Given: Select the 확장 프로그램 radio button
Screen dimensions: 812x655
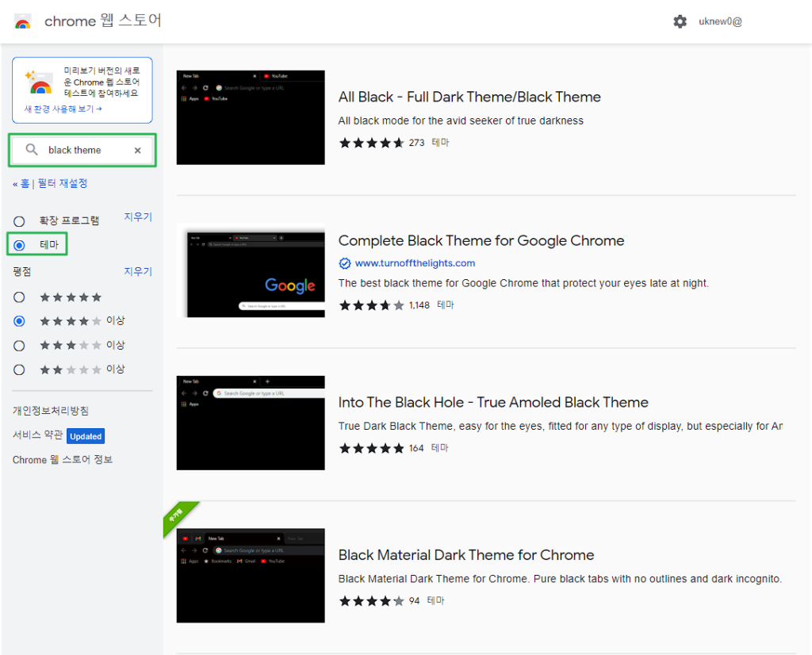Looking at the screenshot, I should click(x=19, y=221).
